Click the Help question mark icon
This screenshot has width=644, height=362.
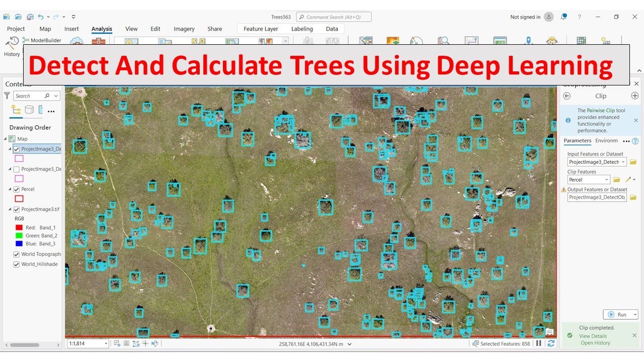point(580,17)
